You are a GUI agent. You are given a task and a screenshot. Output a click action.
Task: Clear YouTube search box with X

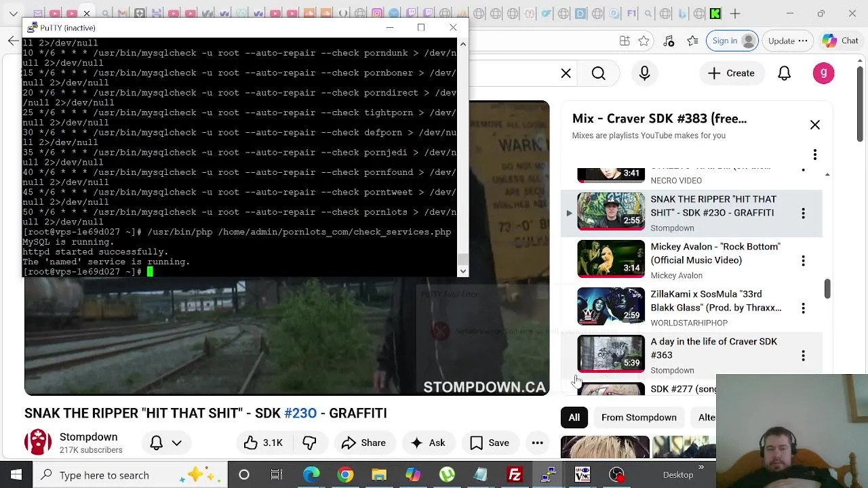pos(566,73)
